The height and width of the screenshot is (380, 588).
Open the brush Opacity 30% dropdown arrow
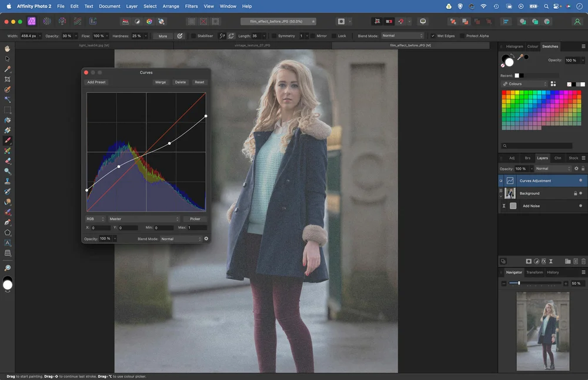76,36
